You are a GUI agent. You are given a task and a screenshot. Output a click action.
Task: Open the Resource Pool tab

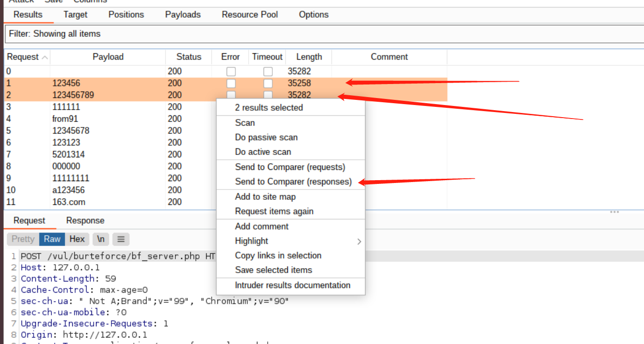click(x=249, y=14)
